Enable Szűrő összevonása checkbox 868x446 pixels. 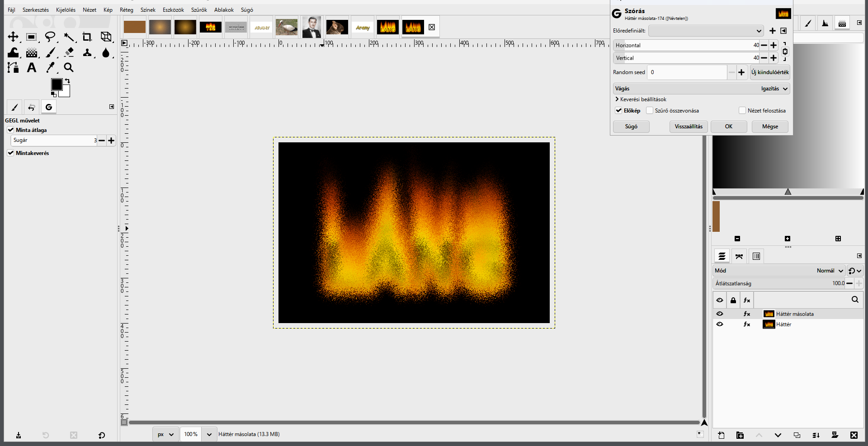(650, 110)
